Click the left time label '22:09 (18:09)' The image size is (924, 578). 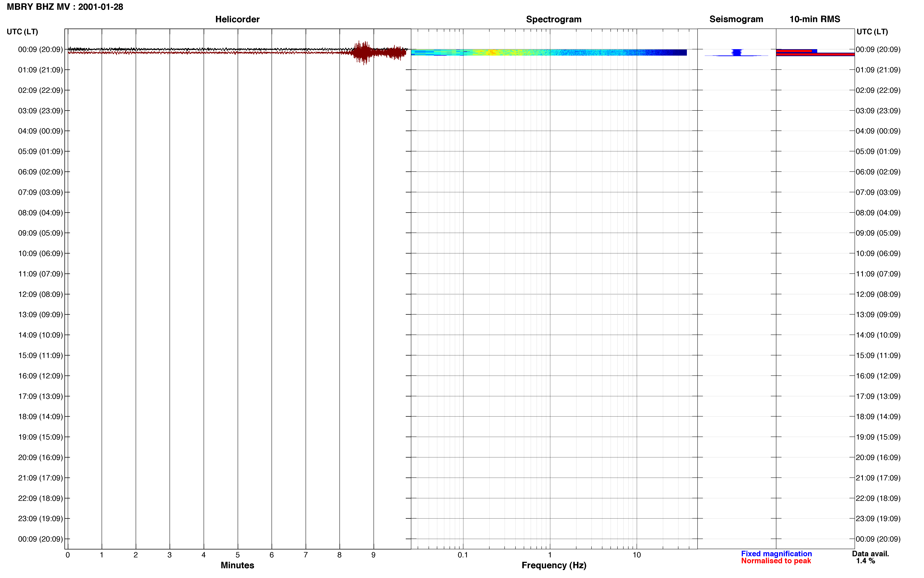(x=41, y=498)
